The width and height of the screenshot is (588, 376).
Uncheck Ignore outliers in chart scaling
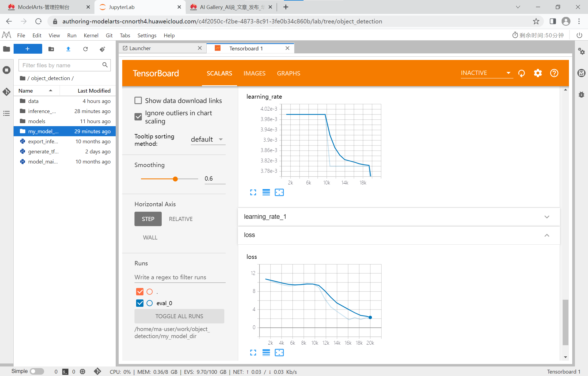click(x=138, y=117)
